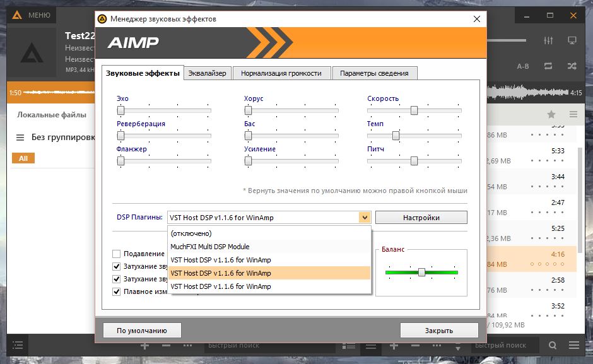Screen dimensions: 593x364
Task: Open right panel more options dots
Action: (x=437, y=346)
